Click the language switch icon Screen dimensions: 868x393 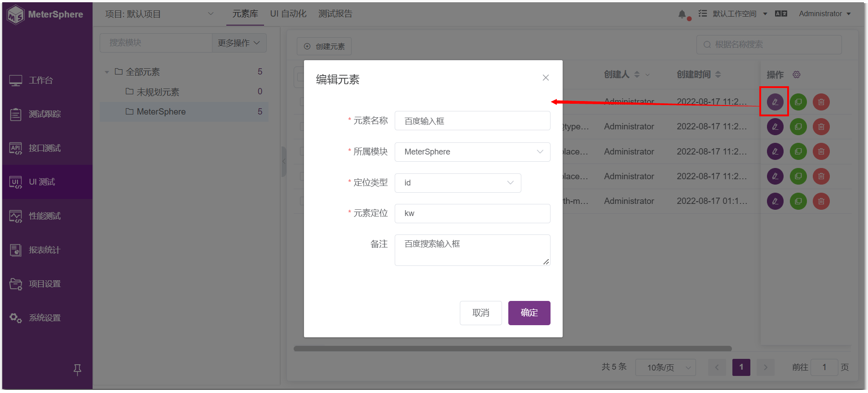(781, 14)
